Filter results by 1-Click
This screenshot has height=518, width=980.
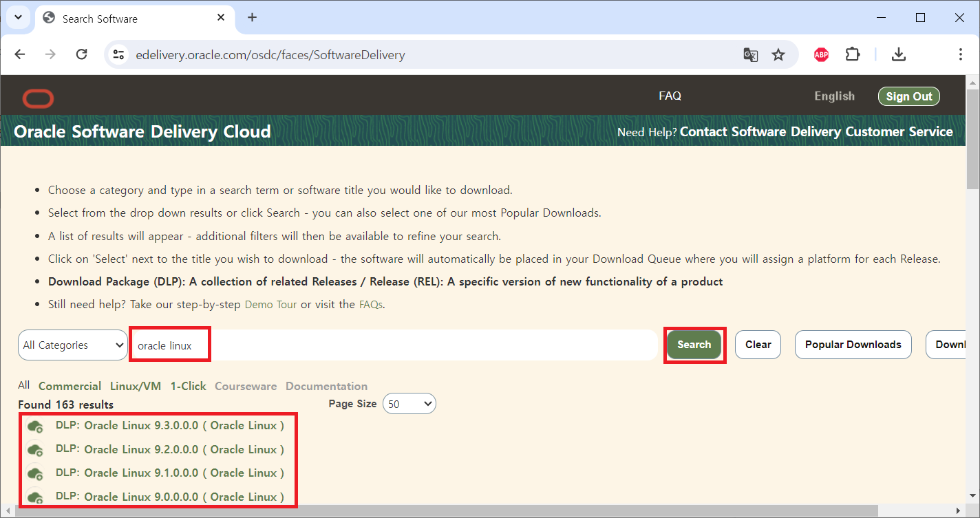coord(189,386)
